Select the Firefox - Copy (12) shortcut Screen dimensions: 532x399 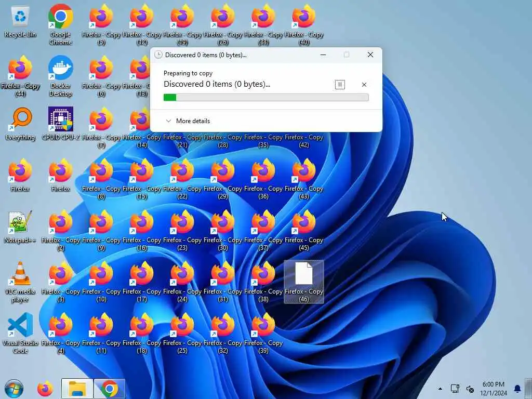(x=142, y=24)
